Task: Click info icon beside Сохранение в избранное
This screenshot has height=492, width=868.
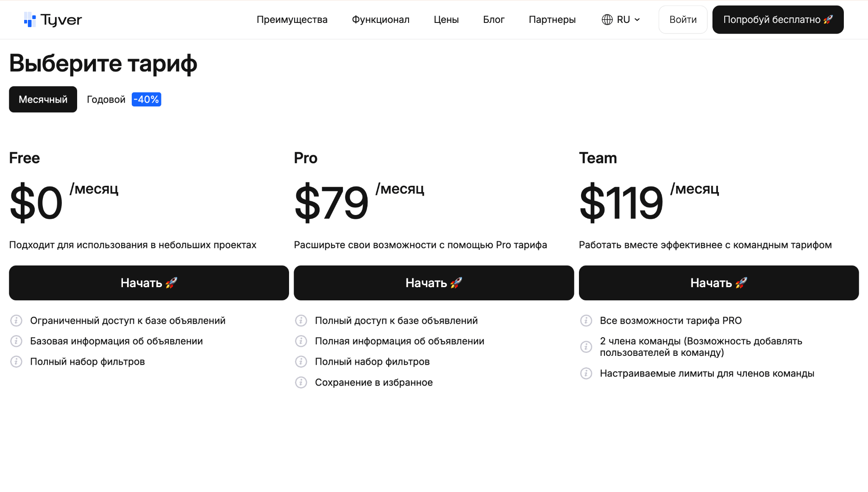Action: 301,383
